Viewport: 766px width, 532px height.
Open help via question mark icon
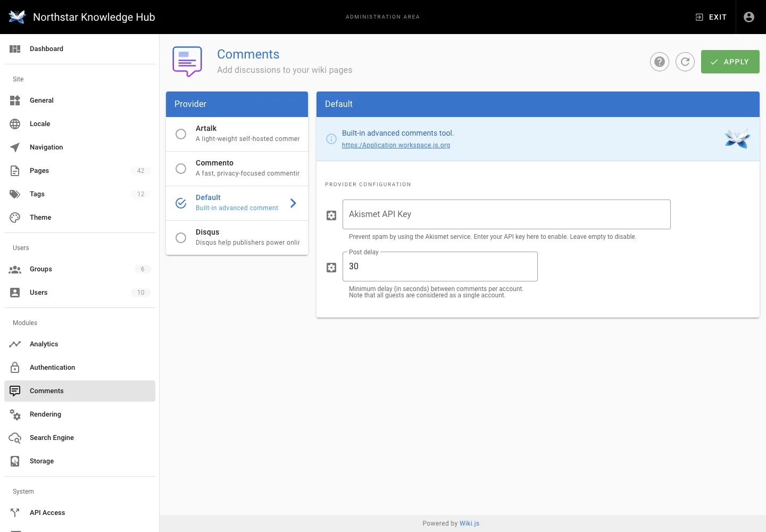tap(660, 62)
